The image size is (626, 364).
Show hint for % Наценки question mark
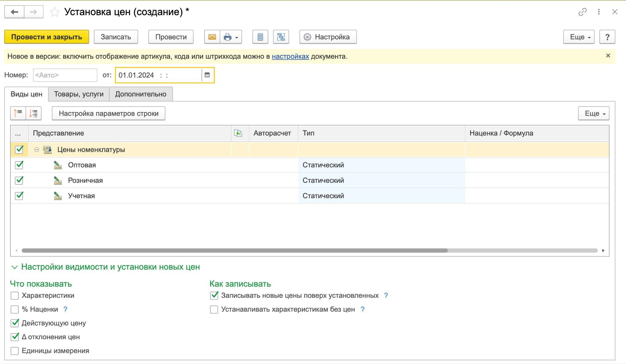(65, 309)
